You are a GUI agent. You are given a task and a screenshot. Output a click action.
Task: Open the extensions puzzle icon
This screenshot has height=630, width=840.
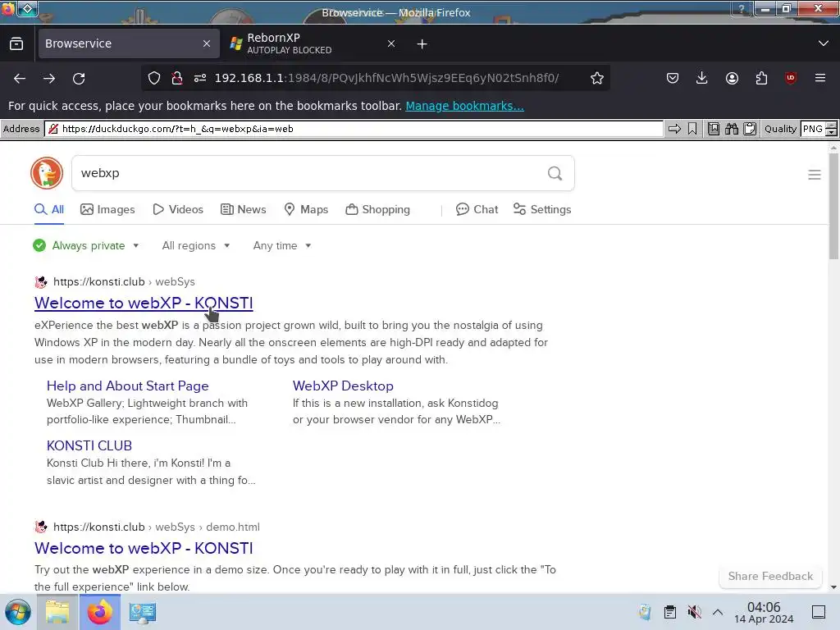pyautogui.click(x=761, y=78)
